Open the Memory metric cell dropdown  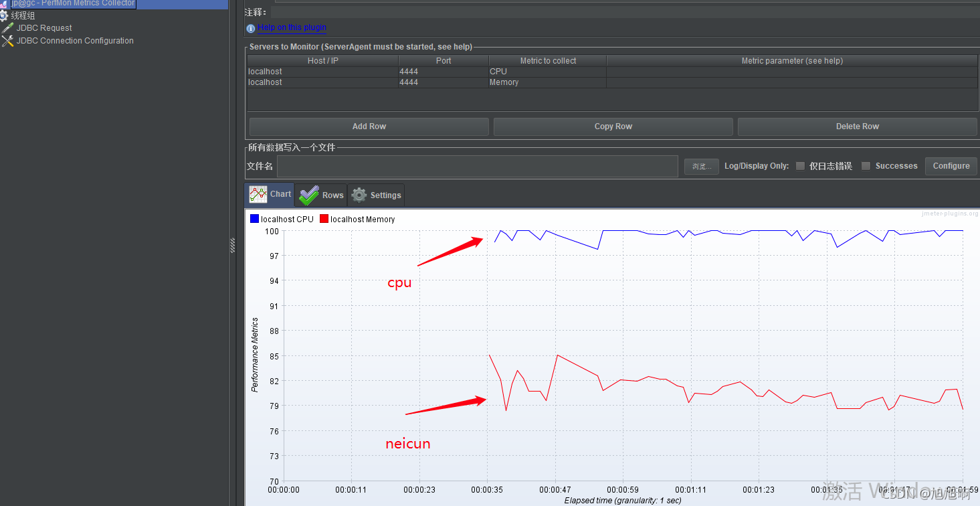click(x=548, y=82)
